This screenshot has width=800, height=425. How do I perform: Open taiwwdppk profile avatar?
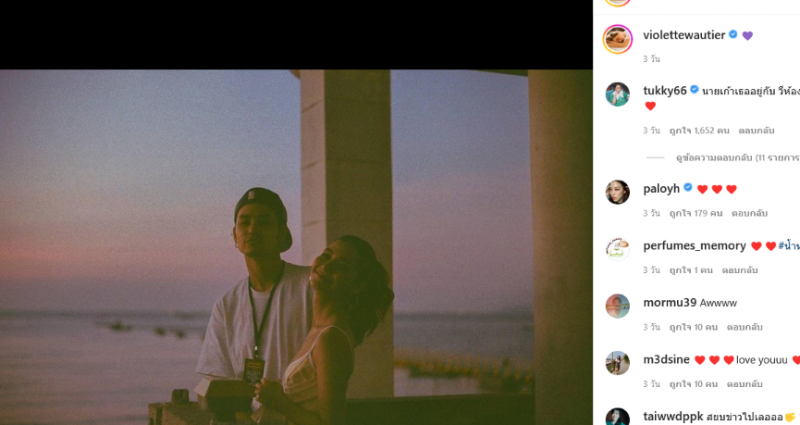(617, 417)
